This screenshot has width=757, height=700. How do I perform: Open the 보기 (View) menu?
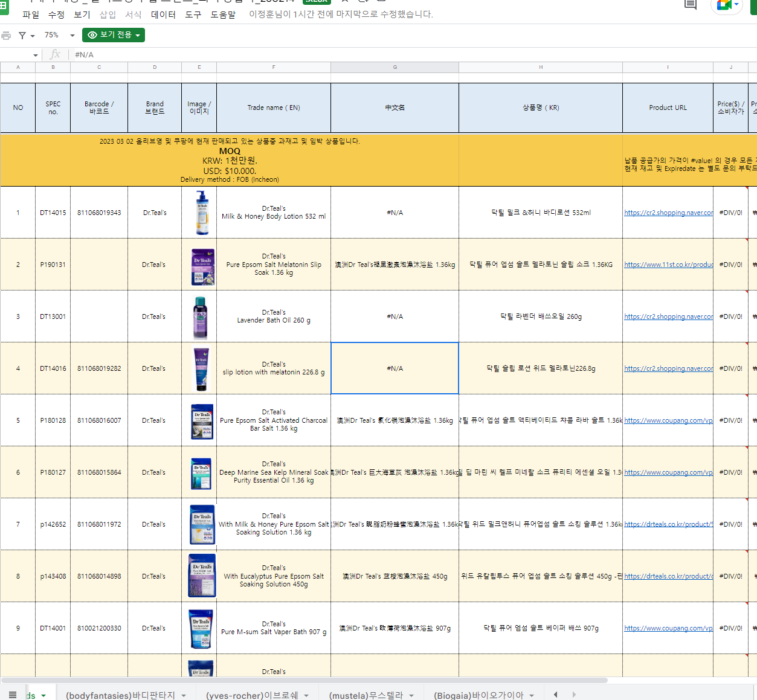pos(82,14)
